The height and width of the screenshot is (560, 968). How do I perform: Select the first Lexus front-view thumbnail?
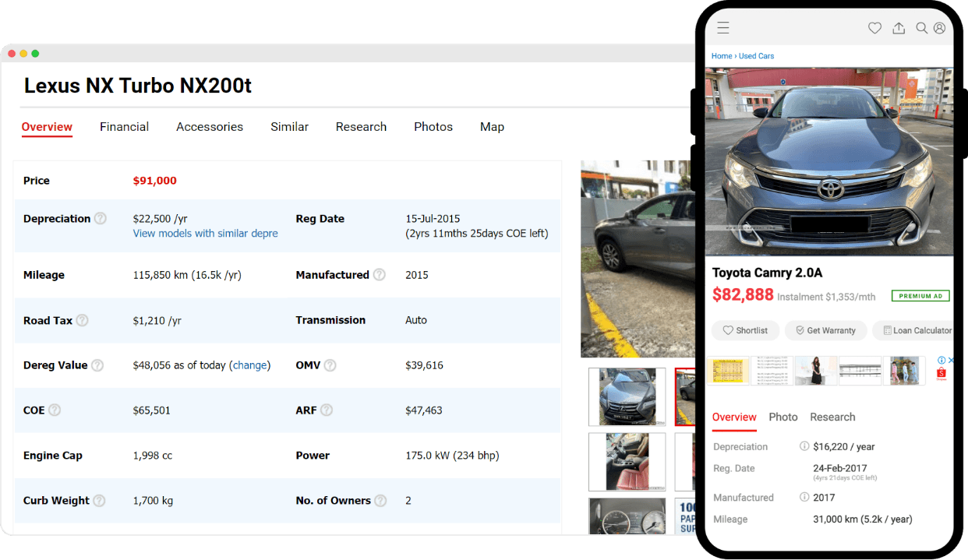point(627,397)
